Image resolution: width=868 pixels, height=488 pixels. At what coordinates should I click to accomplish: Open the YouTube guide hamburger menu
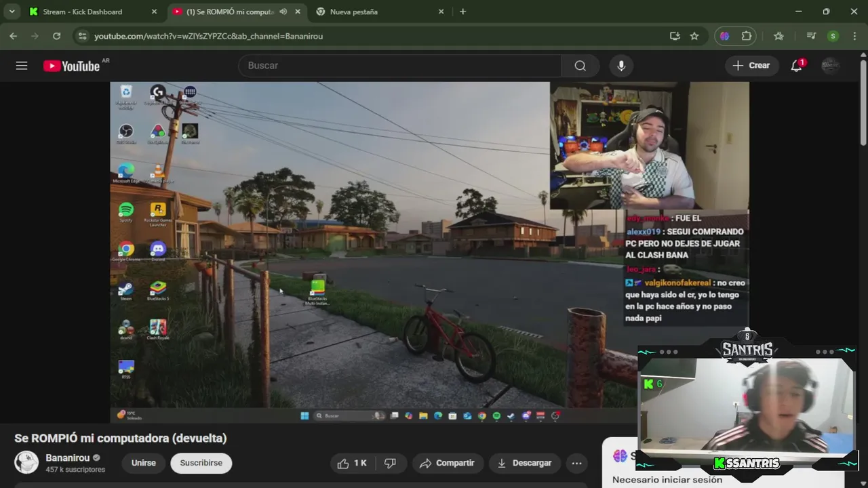tap(22, 66)
